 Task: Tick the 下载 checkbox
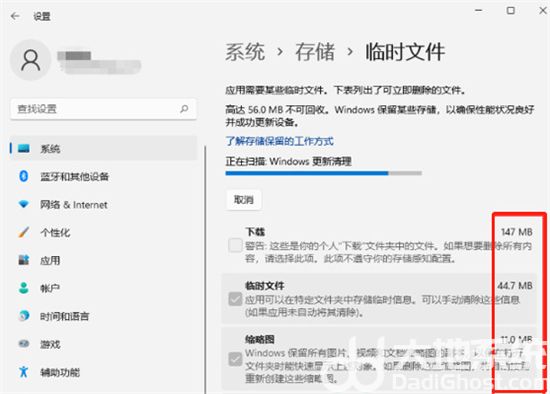pyautogui.click(x=235, y=245)
